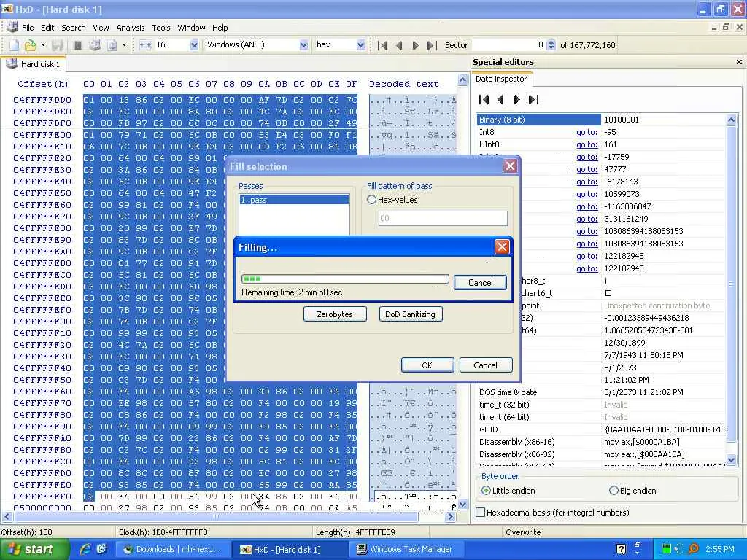Open the File menu

click(x=28, y=28)
